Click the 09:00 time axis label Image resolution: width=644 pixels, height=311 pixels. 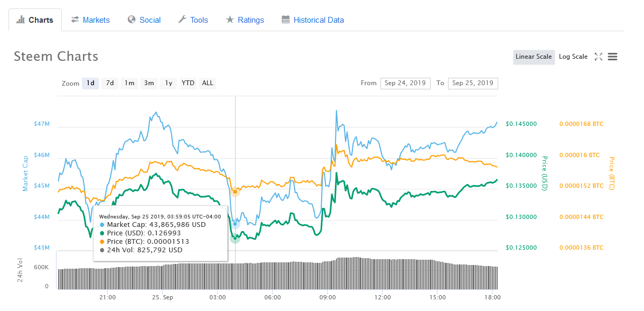tap(328, 298)
